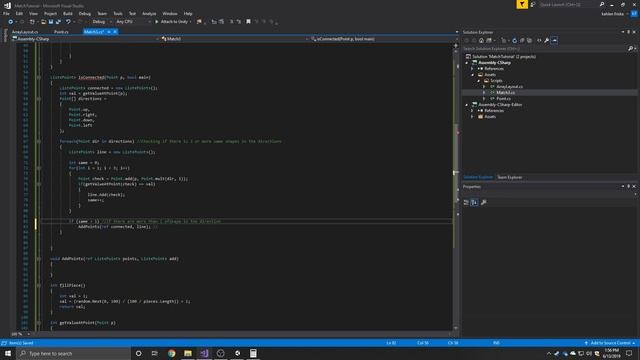Toggle the bookmark toolbar icon

click(248, 22)
